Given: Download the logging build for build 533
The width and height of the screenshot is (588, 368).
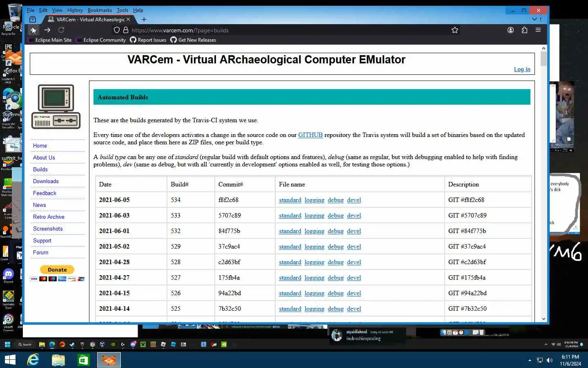Looking at the screenshot, I should pyautogui.click(x=314, y=215).
